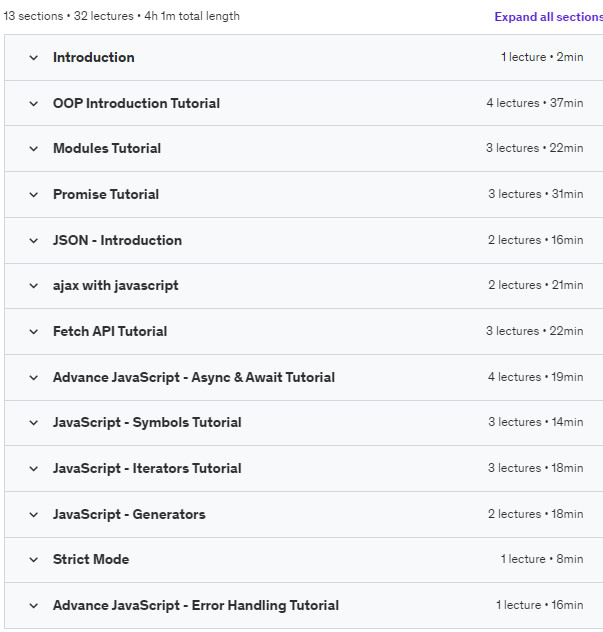Click the Strict Mode title
Image resolution: width=603 pixels, height=632 pixels.
[x=91, y=559]
